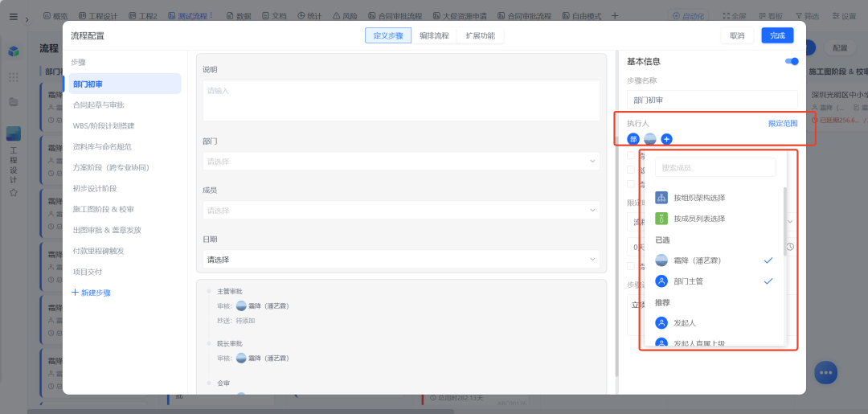The width and height of the screenshot is (868, 414).
Task: Click the organization structure icon 按组织架构选择
Action: click(661, 198)
